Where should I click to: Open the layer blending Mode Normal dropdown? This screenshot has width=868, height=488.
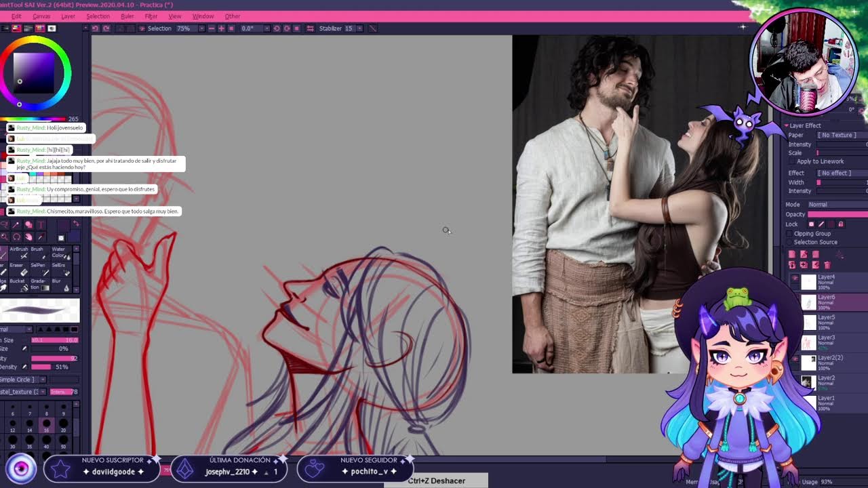(837, 205)
